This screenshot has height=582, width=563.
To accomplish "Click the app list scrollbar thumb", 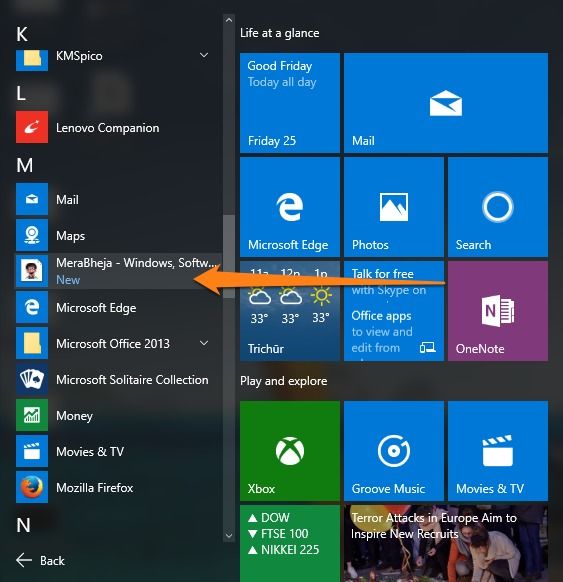I will [229, 256].
